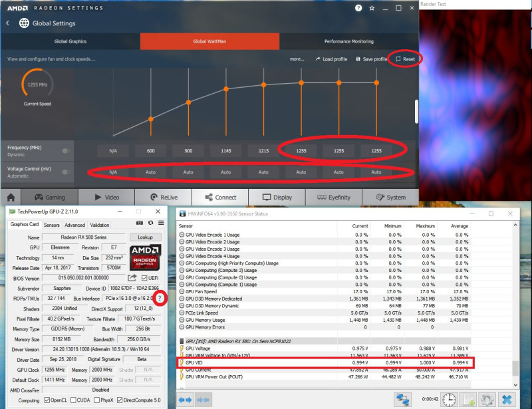Image resolution: width=532 pixels, height=409 pixels.
Task: Select GPU VRM Power Out (POUT) row
Action: [x=325, y=377]
